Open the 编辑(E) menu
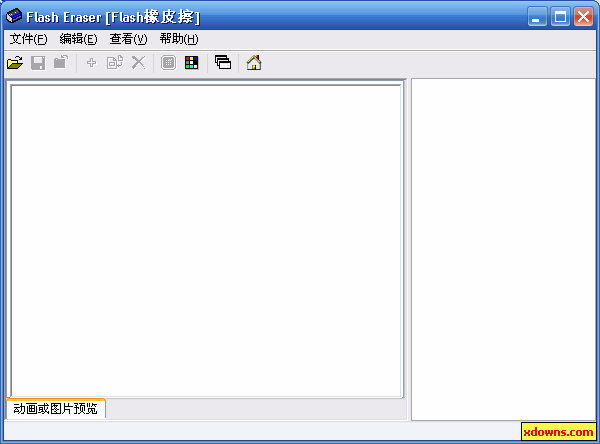The width and height of the screenshot is (600, 444). tap(78, 39)
